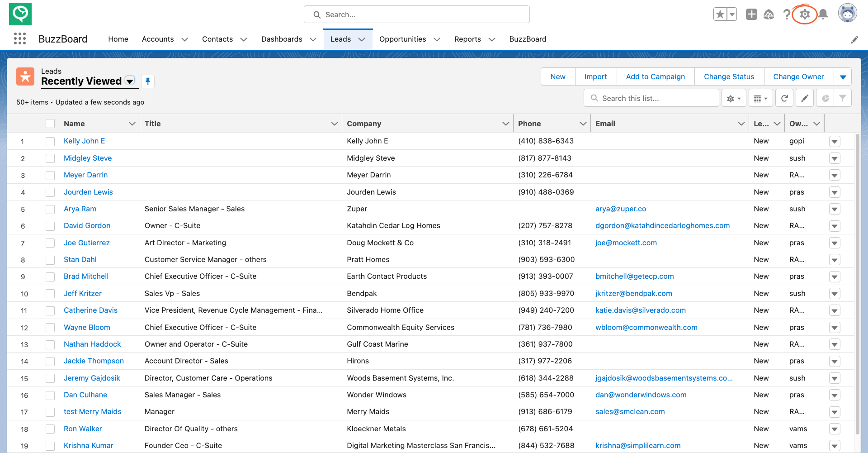Open more list actions dropdown arrow

coord(843,77)
